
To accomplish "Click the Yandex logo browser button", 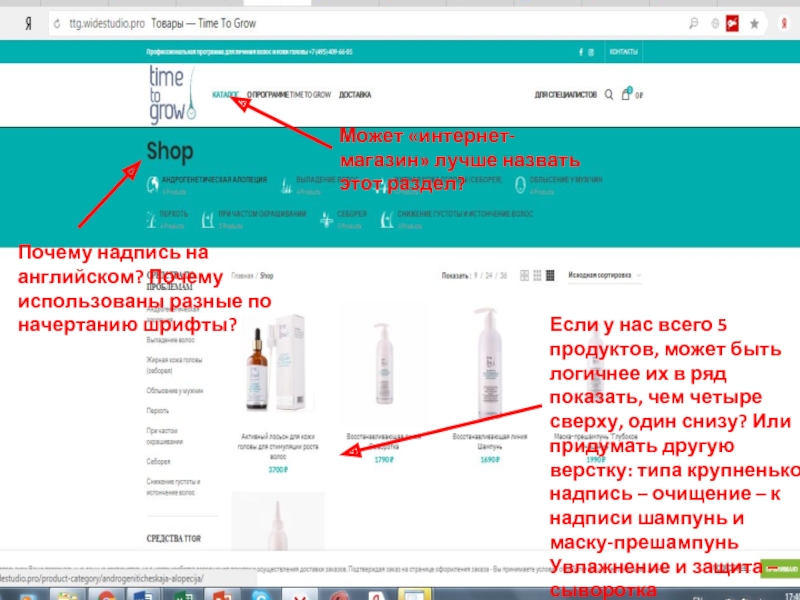I will pyautogui.click(x=29, y=24).
